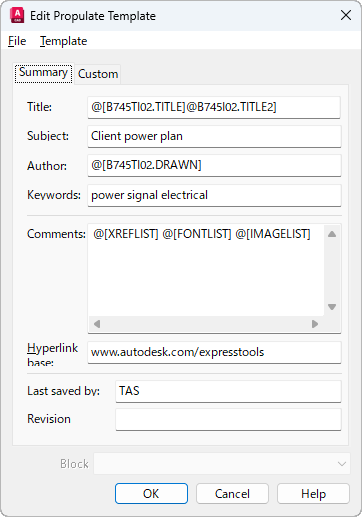Click the empty Revision field
Screen dimensions: 362x517
[228, 419]
